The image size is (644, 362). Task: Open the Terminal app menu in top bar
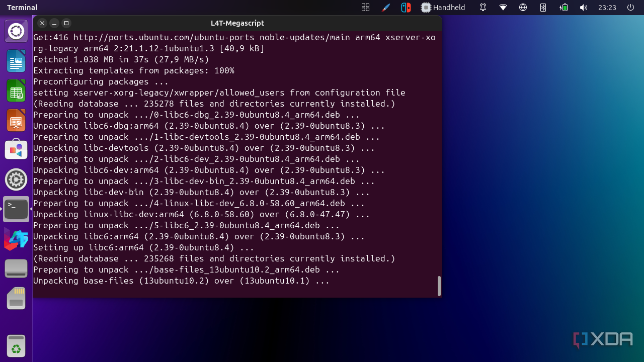tap(22, 8)
